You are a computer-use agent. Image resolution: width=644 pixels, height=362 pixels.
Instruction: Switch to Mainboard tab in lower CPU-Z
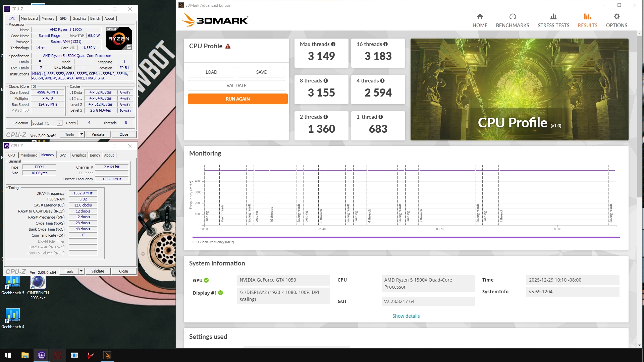[x=29, y=155]
